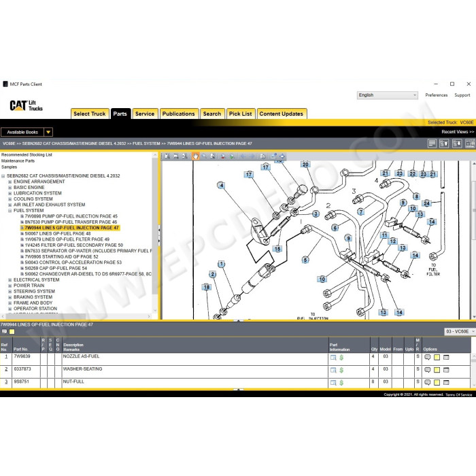476x476 pixels.
Task: Go to the Search tab
Action: point(212,114)
